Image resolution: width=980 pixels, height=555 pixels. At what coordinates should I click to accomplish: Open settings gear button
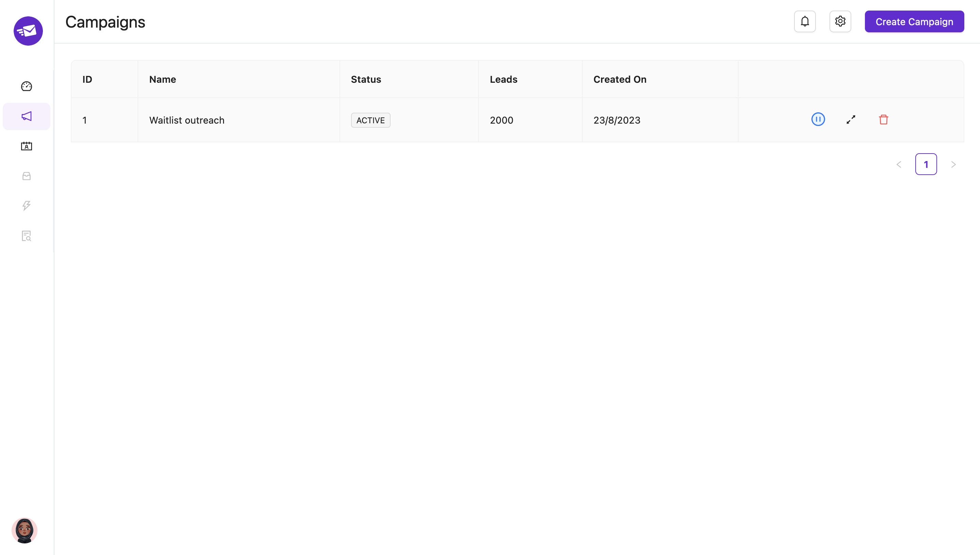[x=840, y=22]
